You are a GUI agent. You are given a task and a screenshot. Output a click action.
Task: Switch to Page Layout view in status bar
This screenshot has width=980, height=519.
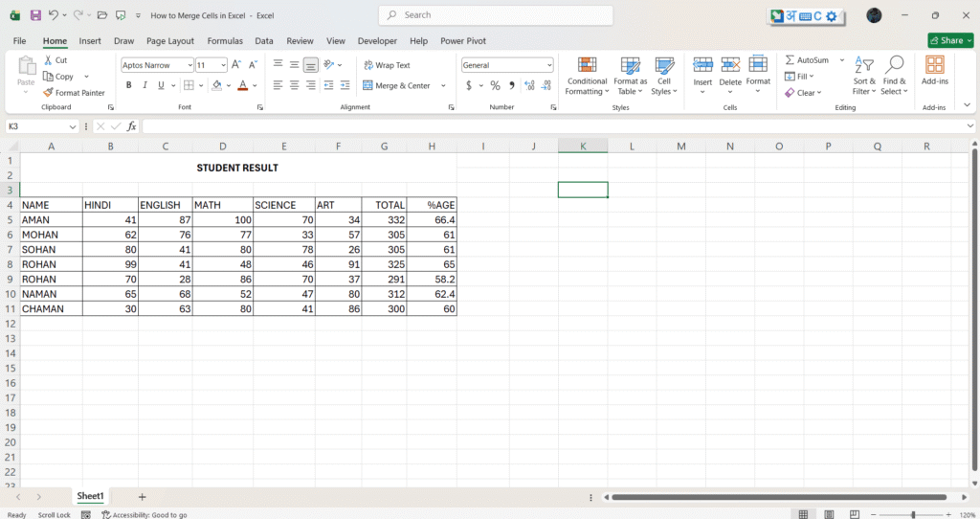click(829, 514)
